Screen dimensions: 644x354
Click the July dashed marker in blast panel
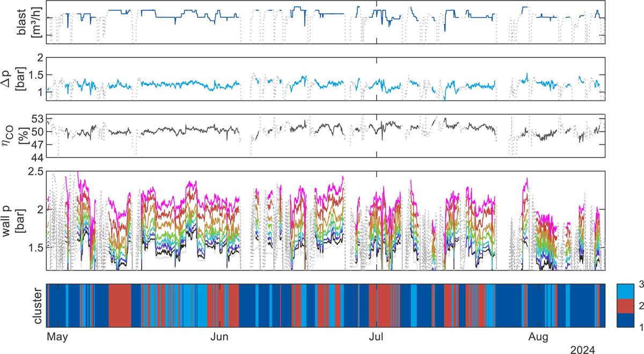click(x=376, y=21)
